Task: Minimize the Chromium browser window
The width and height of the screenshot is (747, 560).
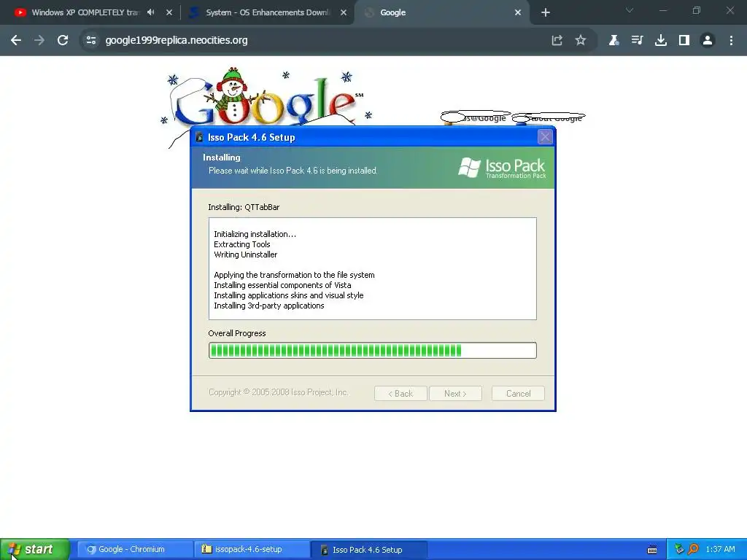Action: (x=662, y=10)
